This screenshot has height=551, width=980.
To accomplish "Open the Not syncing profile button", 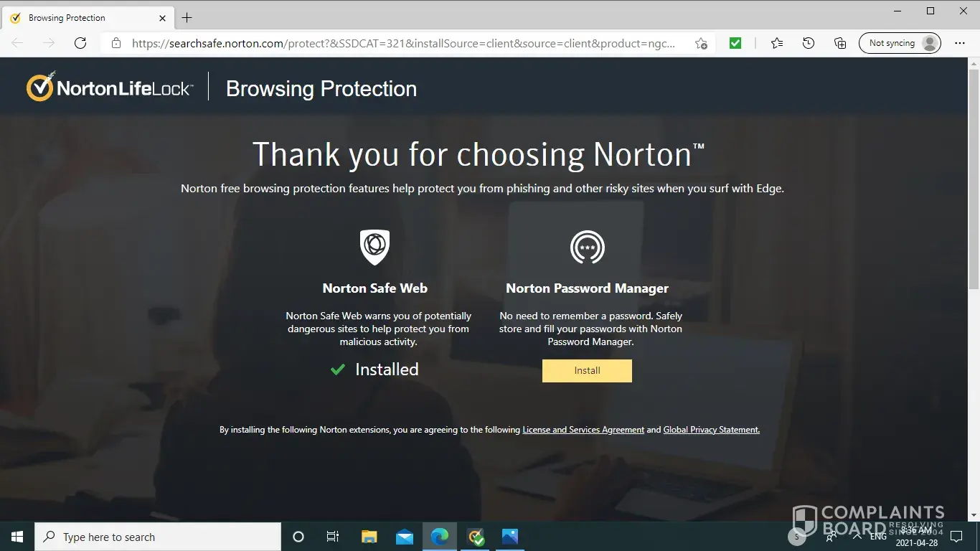I will click(x=900, y=43).
